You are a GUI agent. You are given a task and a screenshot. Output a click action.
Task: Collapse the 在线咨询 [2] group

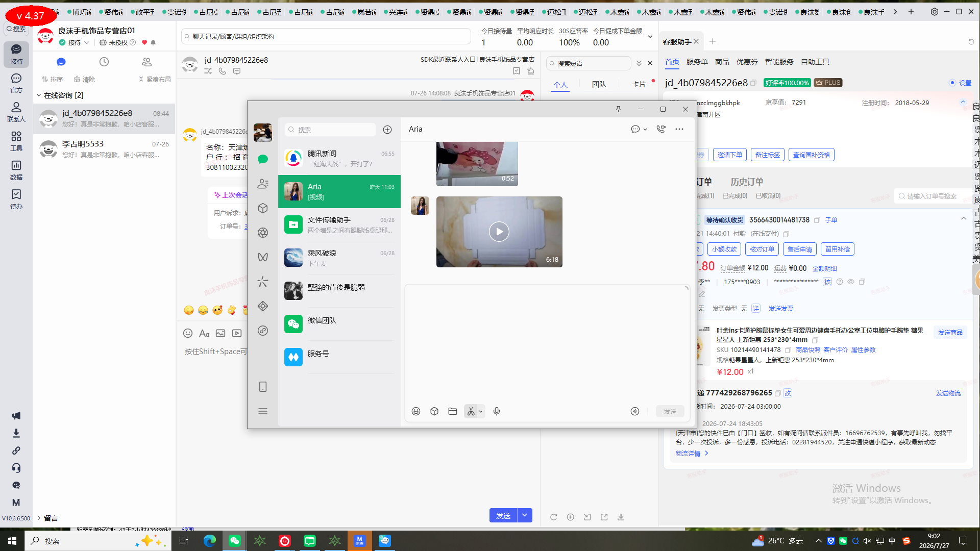pos(39,95)
